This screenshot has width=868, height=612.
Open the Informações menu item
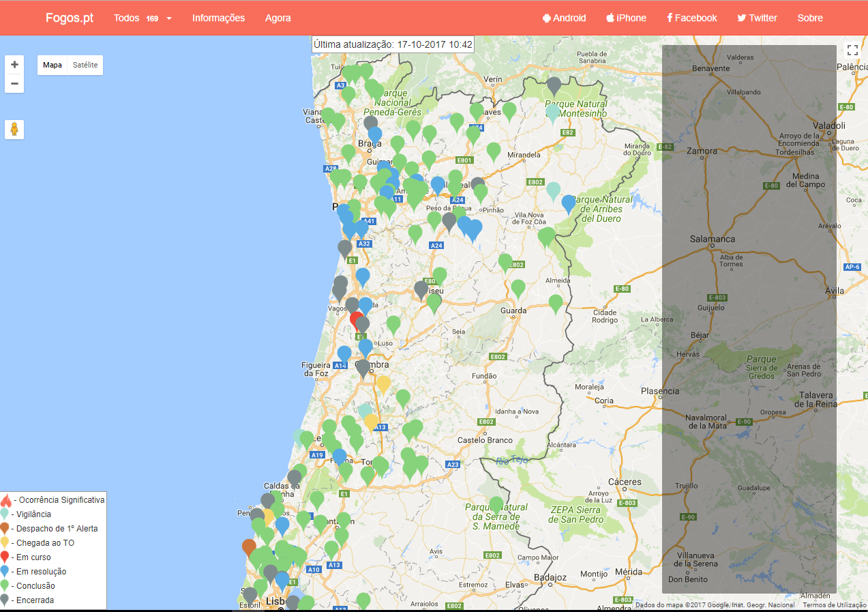click(218, 18)
